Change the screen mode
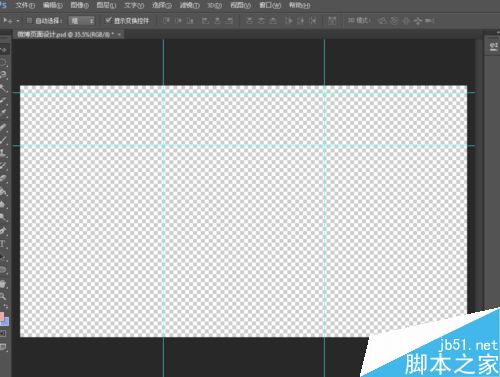500x377 pixels. pos(3,347)
